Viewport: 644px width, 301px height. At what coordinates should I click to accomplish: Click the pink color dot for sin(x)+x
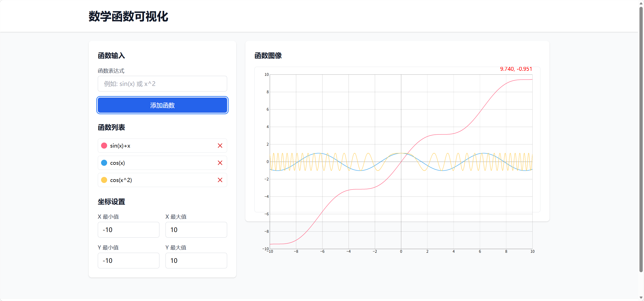[x=104, y=146]
